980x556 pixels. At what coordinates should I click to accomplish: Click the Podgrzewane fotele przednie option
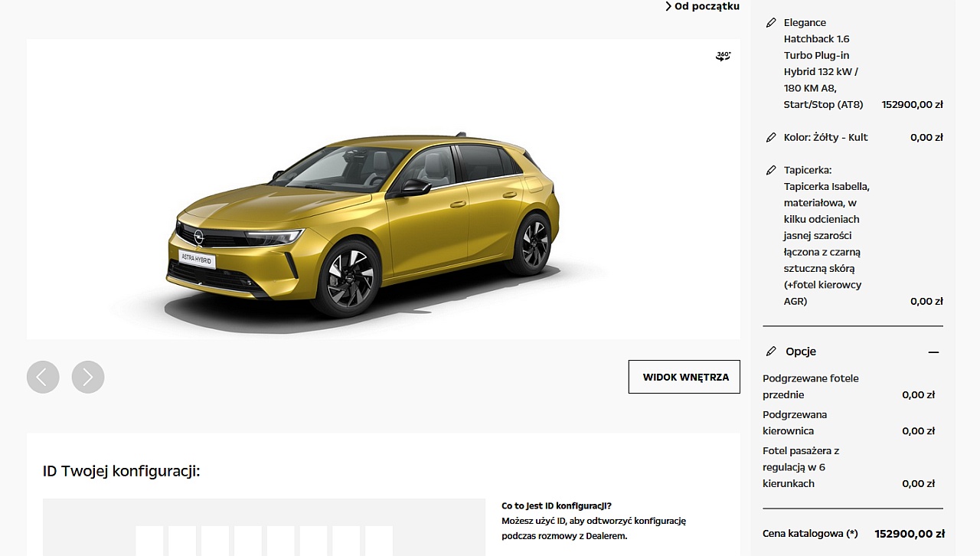point(811,387)
